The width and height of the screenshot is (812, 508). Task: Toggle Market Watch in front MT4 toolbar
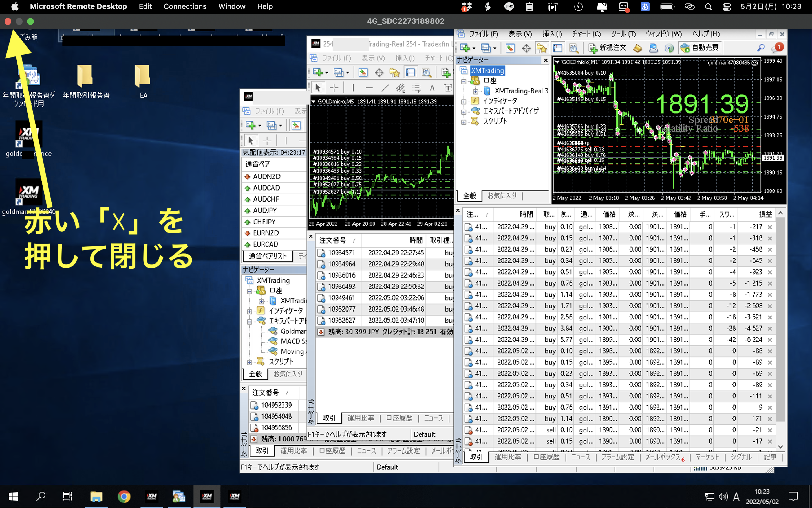(510, 48)
